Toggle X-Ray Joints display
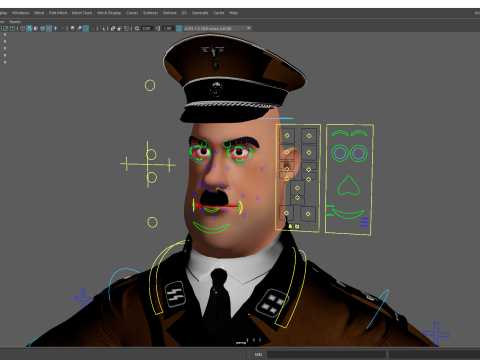The height and width of the screenshot is (360, 480). pos(126,28)
